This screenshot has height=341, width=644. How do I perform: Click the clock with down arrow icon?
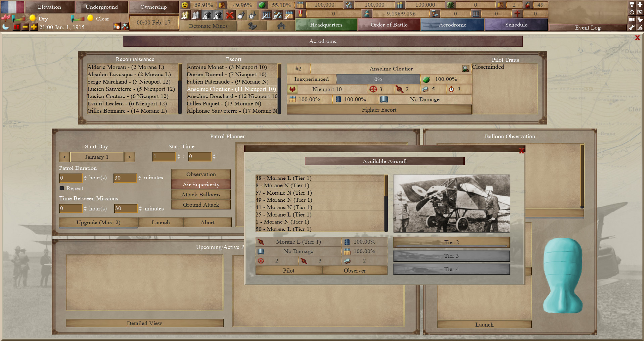(x=252, y=14)
